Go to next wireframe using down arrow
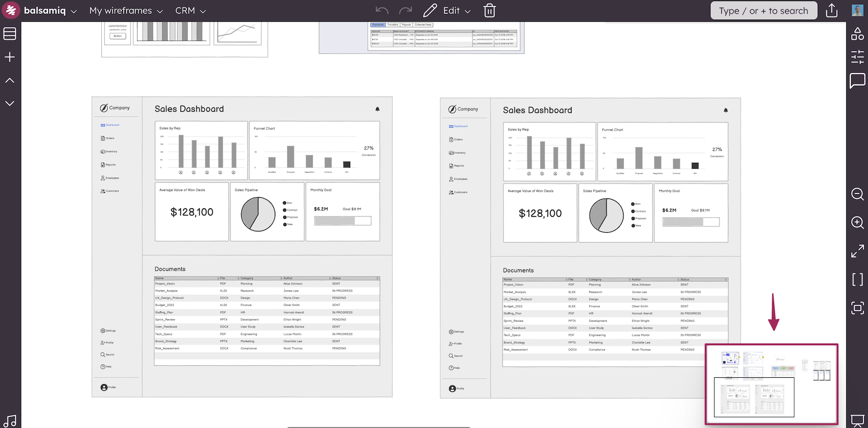The width and height of the screenshot is (868, 428). coord(10,103)
